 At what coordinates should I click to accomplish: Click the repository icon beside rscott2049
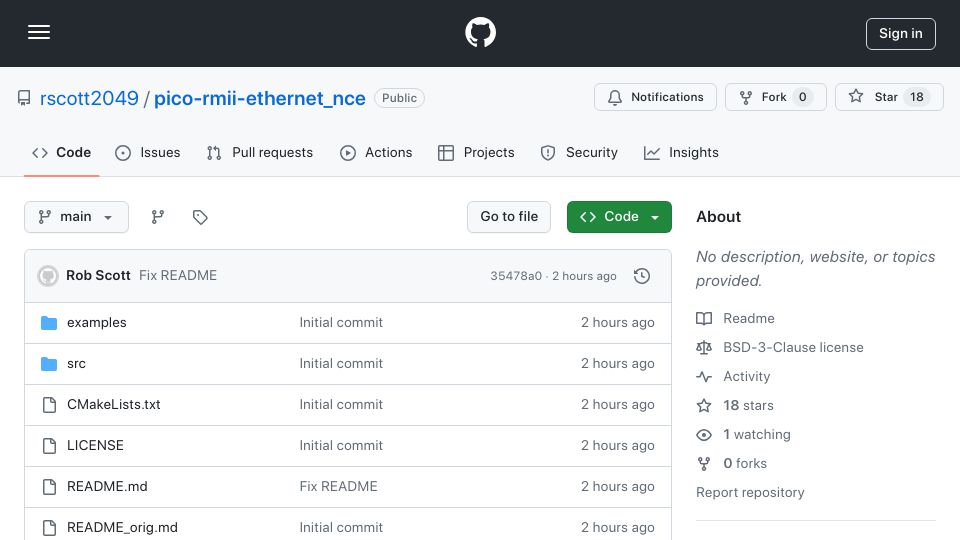tap(24, 98)
